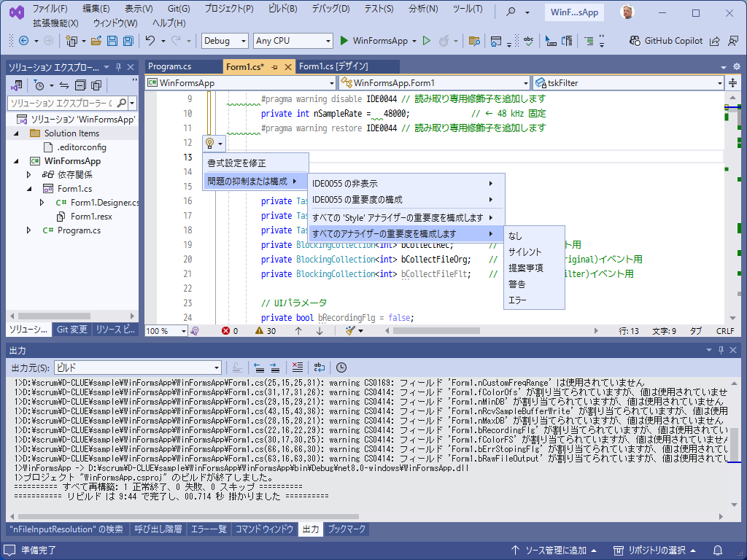This screenshot has width=747, height=560.
Task: Click the notification bell in status bar
Action: (718, 550)
